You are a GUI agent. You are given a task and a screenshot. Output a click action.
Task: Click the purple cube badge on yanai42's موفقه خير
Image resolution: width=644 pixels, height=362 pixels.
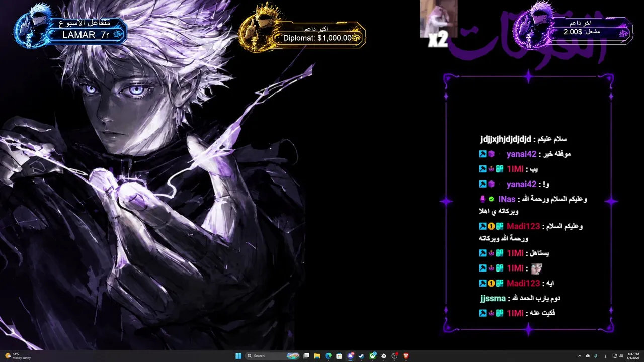tap(491, 154)
